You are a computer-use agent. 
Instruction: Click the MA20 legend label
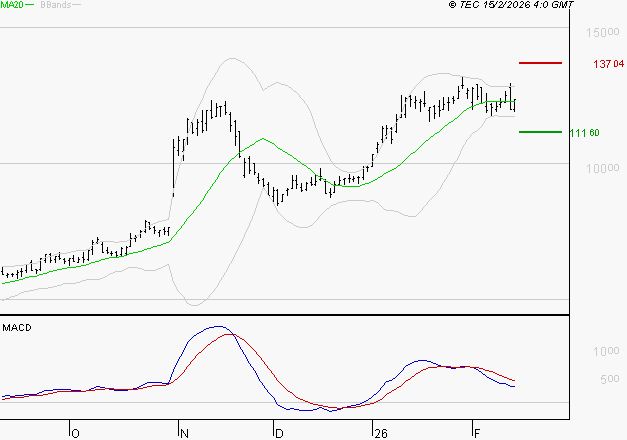click(12, 5)
